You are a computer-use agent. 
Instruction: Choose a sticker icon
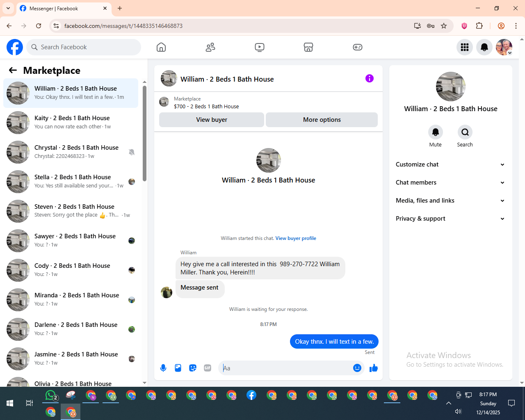coord(193,368)
